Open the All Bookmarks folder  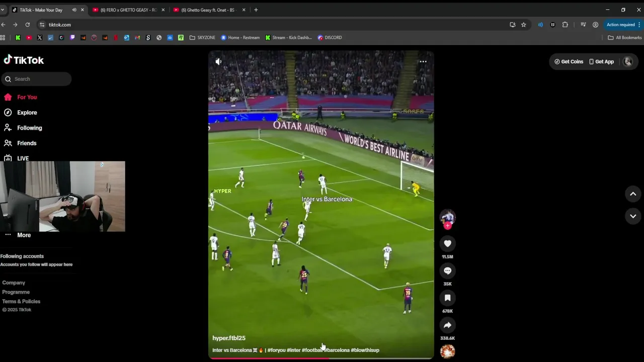[x=625, y=38]
